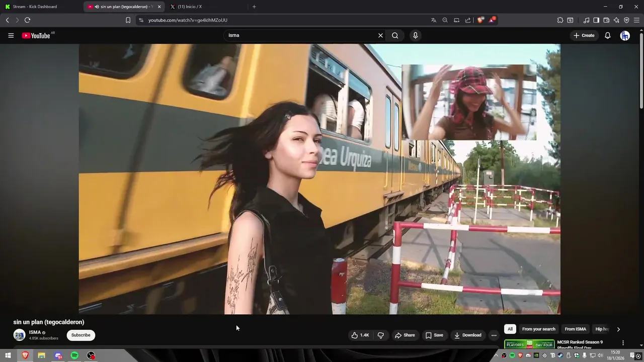
Task: Subscribe to the ISMA channel
Action: pos(80,335)
